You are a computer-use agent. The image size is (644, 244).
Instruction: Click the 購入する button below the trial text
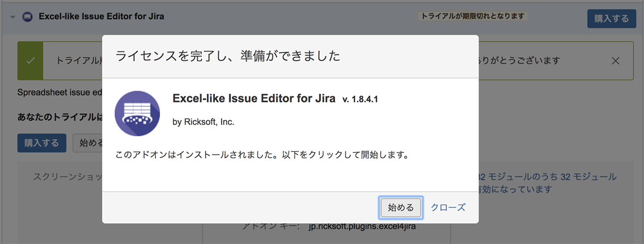point(42,143)
